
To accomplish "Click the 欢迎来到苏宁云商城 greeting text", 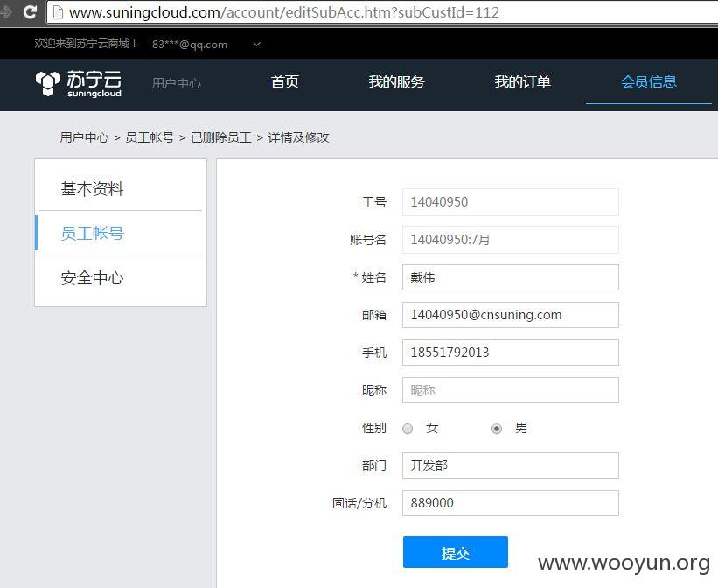I will 85,44.
